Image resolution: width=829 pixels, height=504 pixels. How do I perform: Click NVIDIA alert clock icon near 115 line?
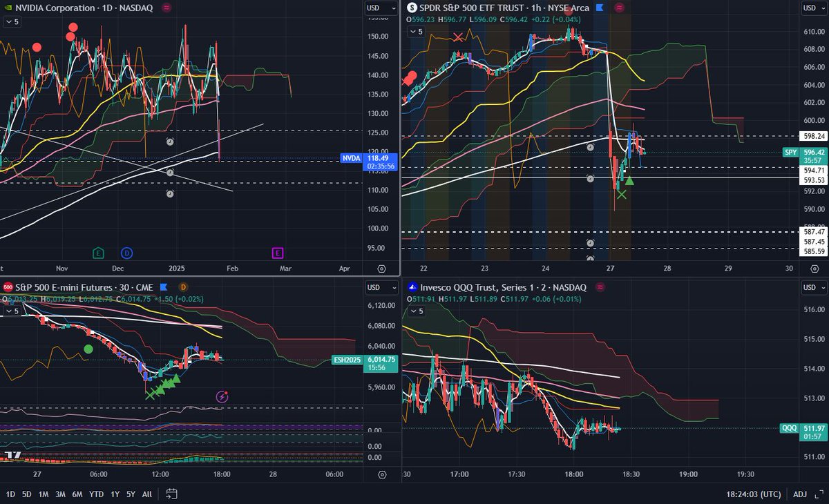171,173
